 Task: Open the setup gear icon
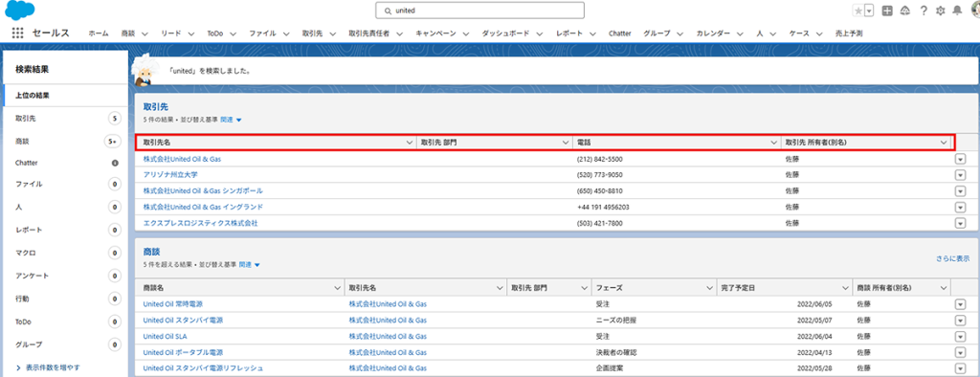[x=940, y=11]
